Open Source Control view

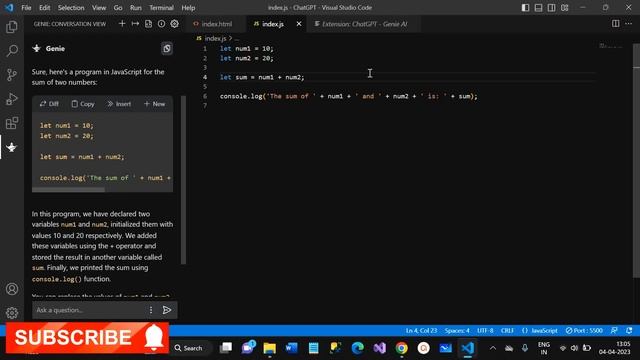(x=12, y=75)
